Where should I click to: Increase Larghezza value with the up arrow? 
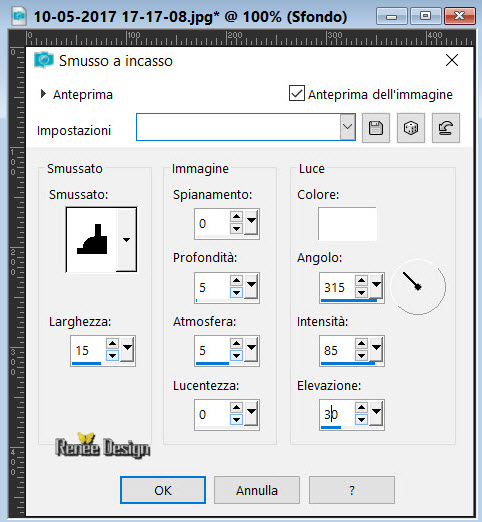pyautogui.click(x=112, y=344)
